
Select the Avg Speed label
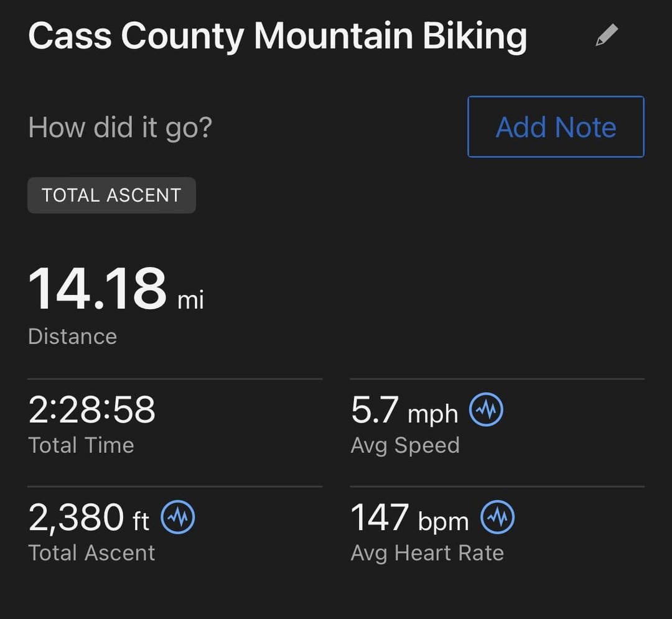point(405,445)
